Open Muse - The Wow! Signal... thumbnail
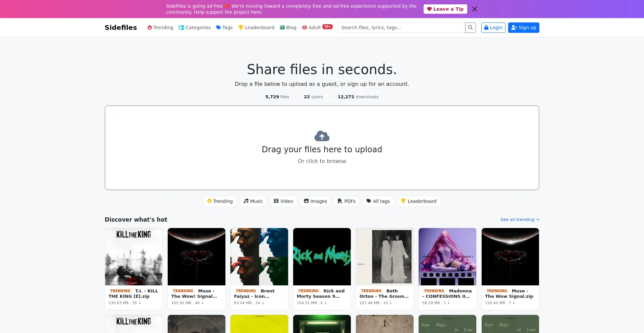The image size is (644, 333). 197,257
